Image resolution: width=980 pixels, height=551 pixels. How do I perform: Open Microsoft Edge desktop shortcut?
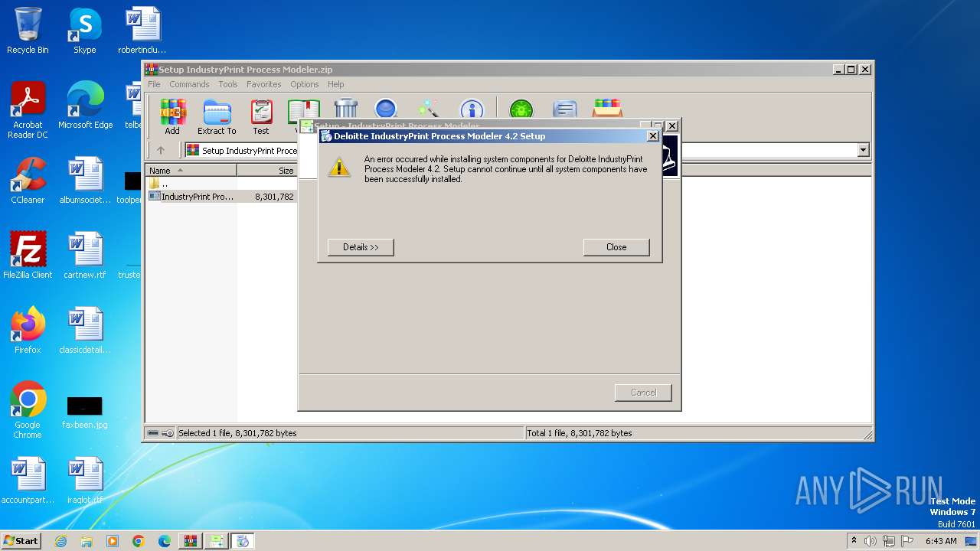pos(85,106)
